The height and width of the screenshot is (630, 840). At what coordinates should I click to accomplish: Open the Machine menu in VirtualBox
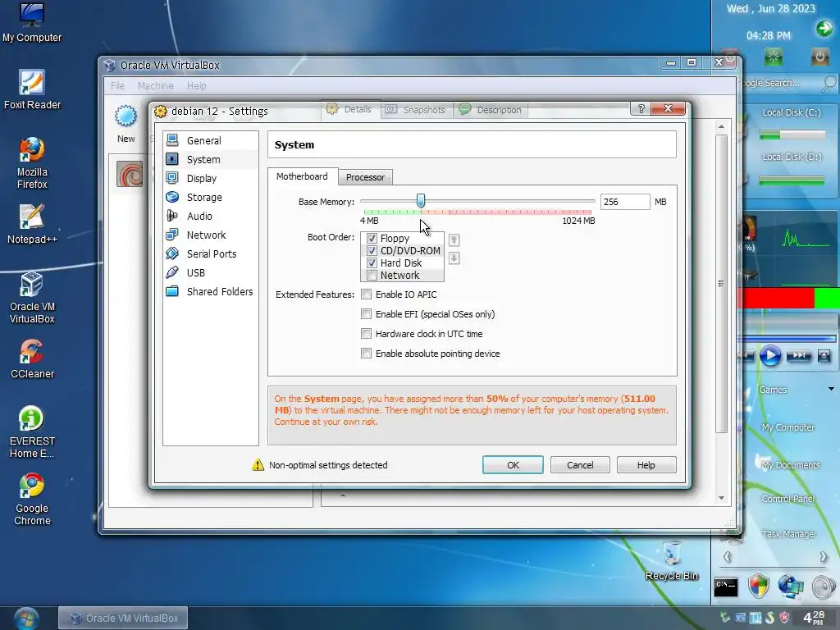pyautogui.click(x=155, y=85)
